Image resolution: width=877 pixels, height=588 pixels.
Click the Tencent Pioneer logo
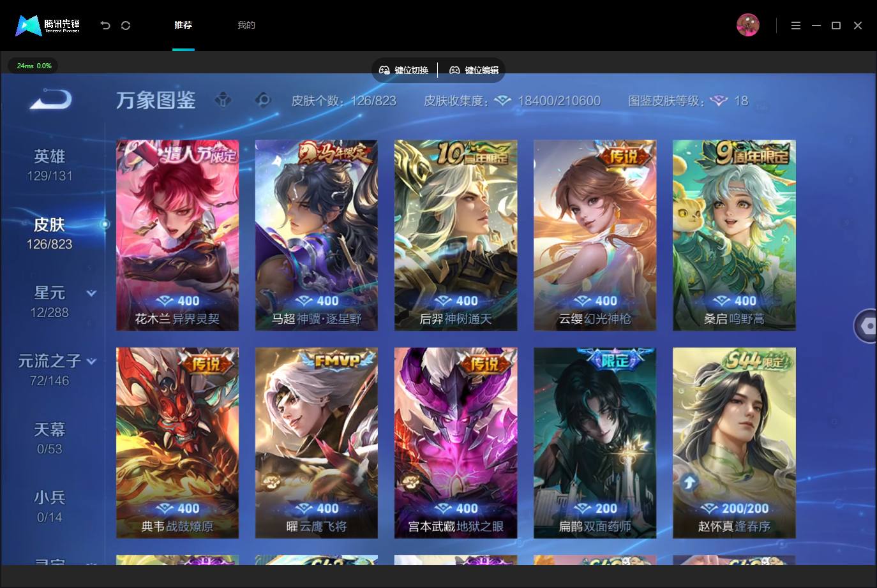click(48, 25)
